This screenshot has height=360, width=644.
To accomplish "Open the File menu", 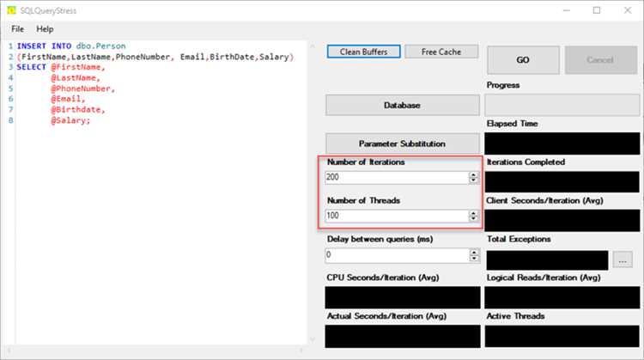I will coord(17,29).
